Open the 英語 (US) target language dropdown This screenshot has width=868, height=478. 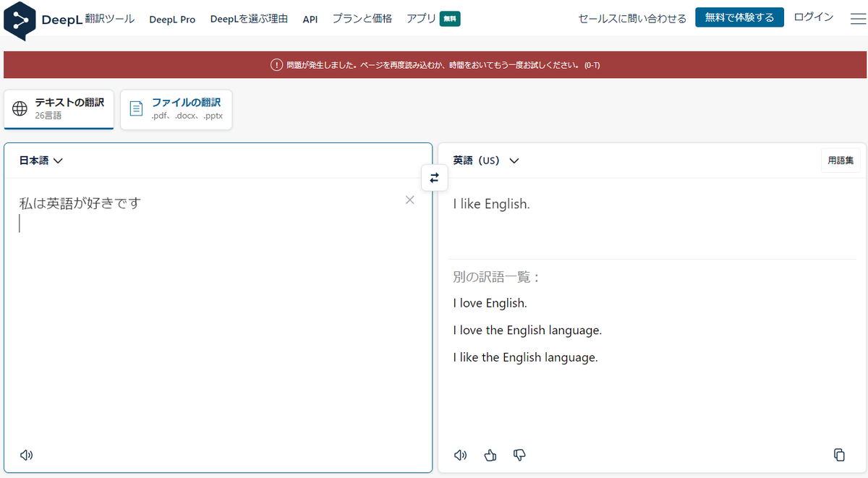coord(486,161)
